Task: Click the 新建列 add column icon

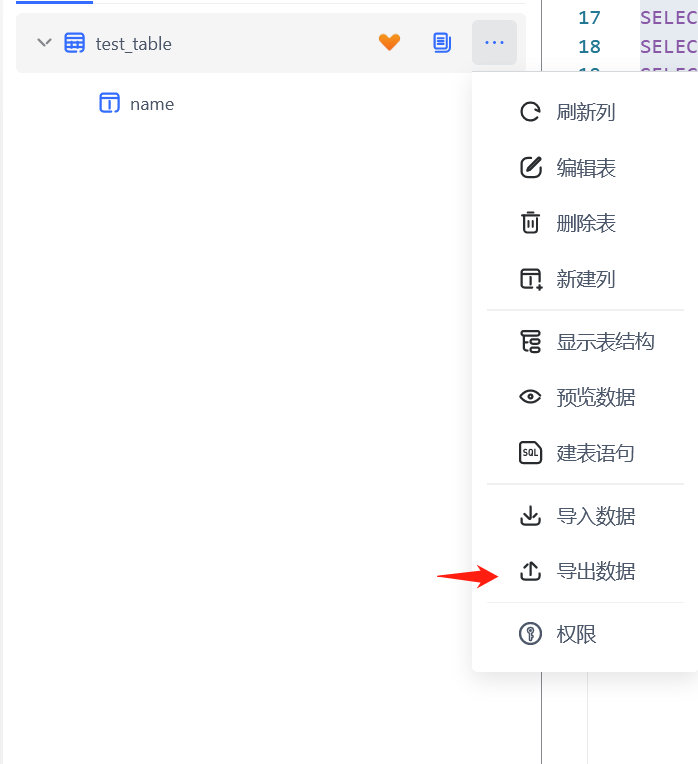Action: tap(530, 279)
